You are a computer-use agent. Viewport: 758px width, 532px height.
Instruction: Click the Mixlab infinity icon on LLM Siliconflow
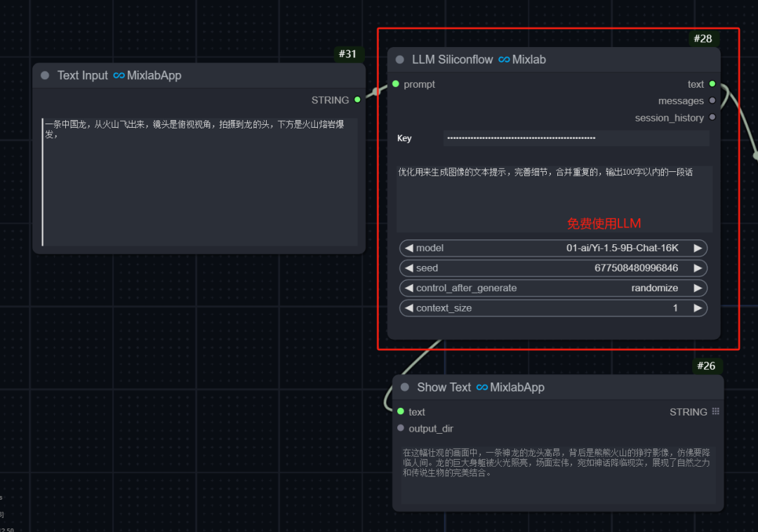pos(504,60)
